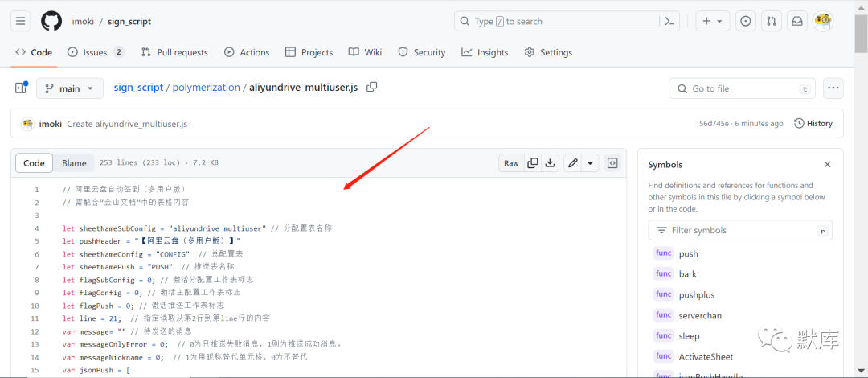868x378 pixels.
Task: Select line number 4 in the code
Action: (36, 228)
